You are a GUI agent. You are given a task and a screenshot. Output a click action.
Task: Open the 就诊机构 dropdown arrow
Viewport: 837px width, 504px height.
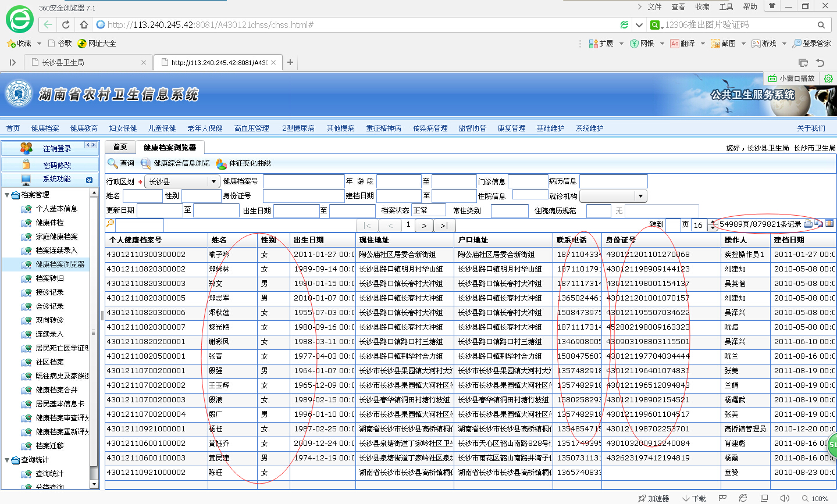click(640, 196)
